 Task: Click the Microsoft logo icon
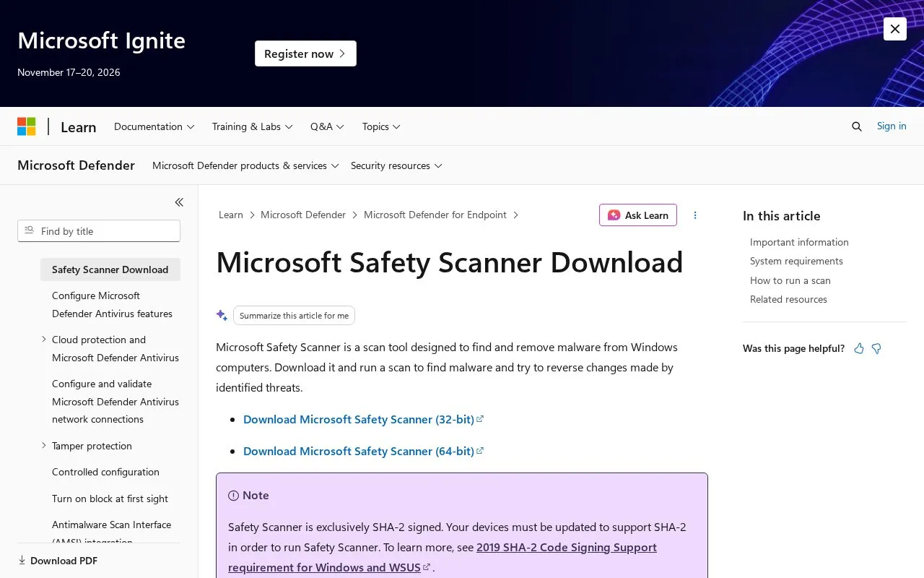coord(27,126)
